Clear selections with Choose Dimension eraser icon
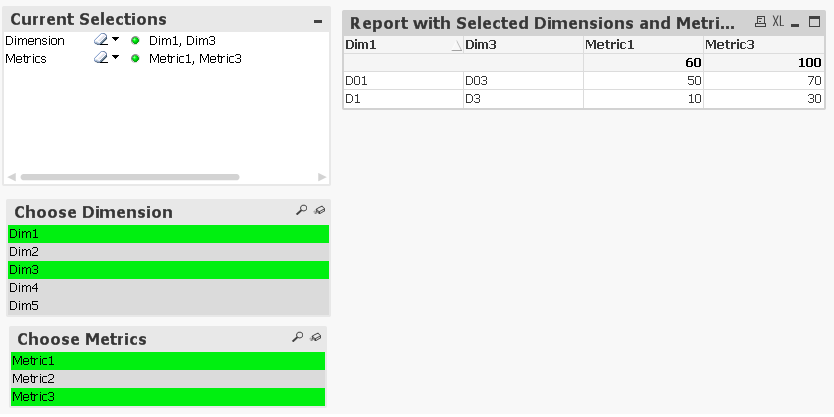Viewport: 834px width, 417px height. 319,211
